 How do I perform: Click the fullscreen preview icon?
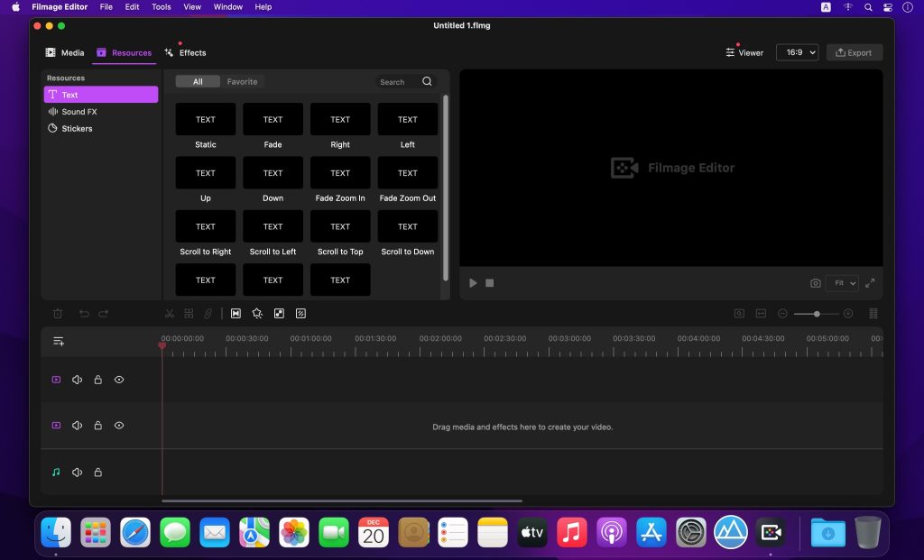[870, 282]
